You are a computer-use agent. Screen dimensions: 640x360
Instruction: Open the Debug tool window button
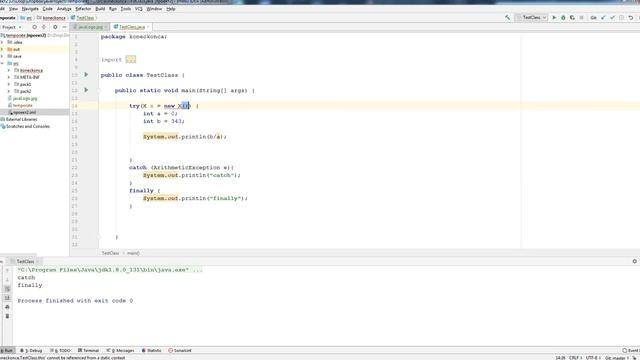[31, 351]
